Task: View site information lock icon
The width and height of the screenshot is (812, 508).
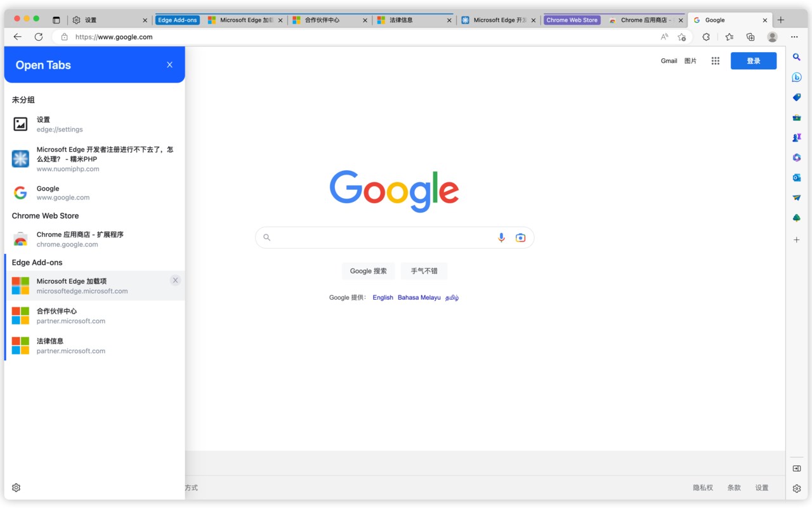Action: [x=63, y=37]
